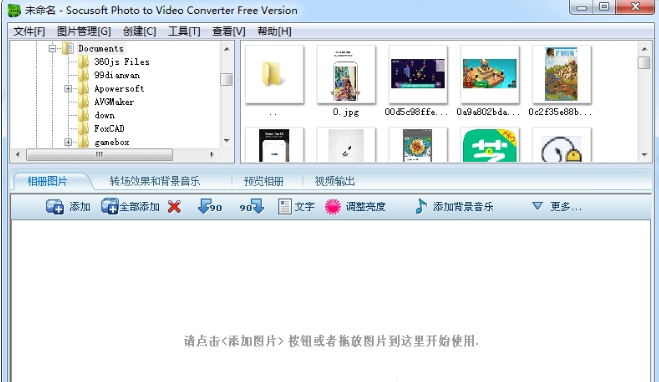The height and width of the screenshot is (382, 659).
Task: Click thumbnail pane scroll down arrow
Action: pos(644,155)
